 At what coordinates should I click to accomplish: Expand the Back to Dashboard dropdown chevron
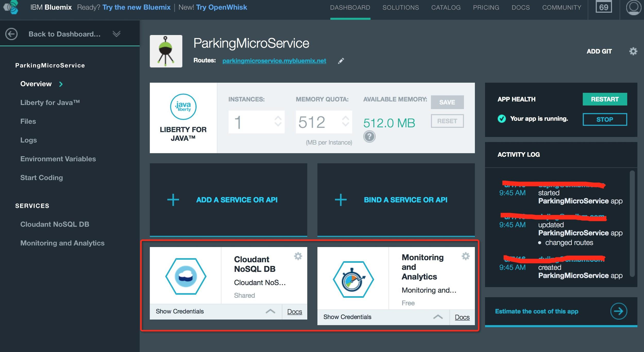pos(116,34)
